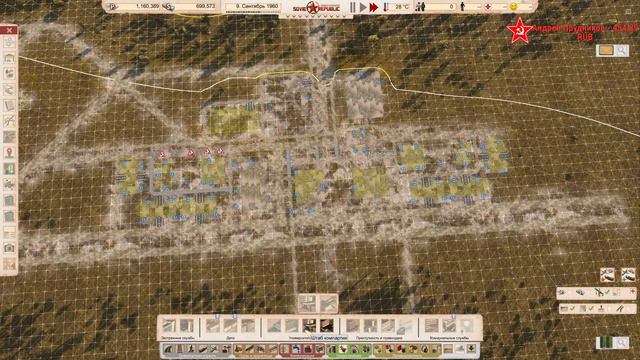Open the blue icon in red category group
This screenshot has width=640, height=360.
[x=297, y=349]
